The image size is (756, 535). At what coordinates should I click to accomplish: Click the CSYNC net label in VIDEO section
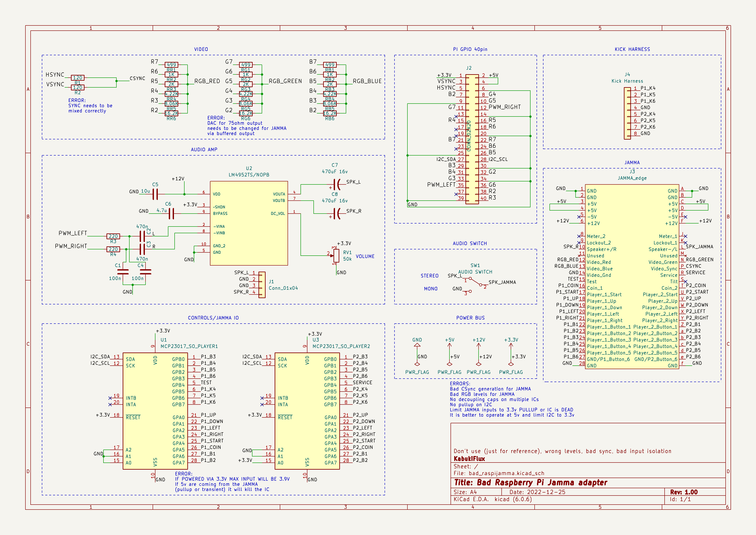(x=137, y=78)
